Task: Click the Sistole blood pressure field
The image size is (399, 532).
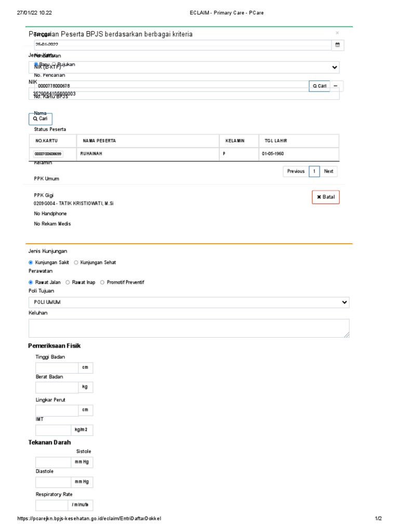Action: pyautogui.click(x=54, y=462)
